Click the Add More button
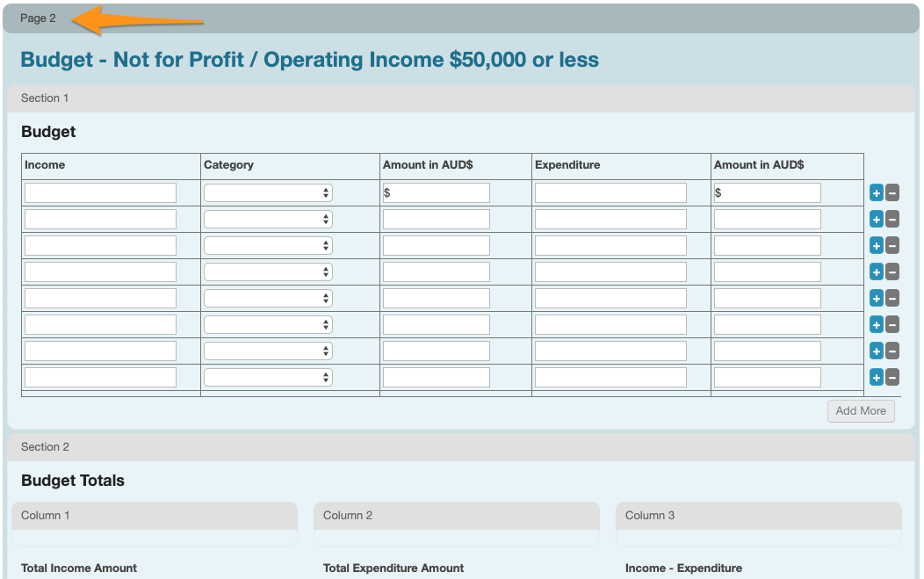 [x=860, y=411]
